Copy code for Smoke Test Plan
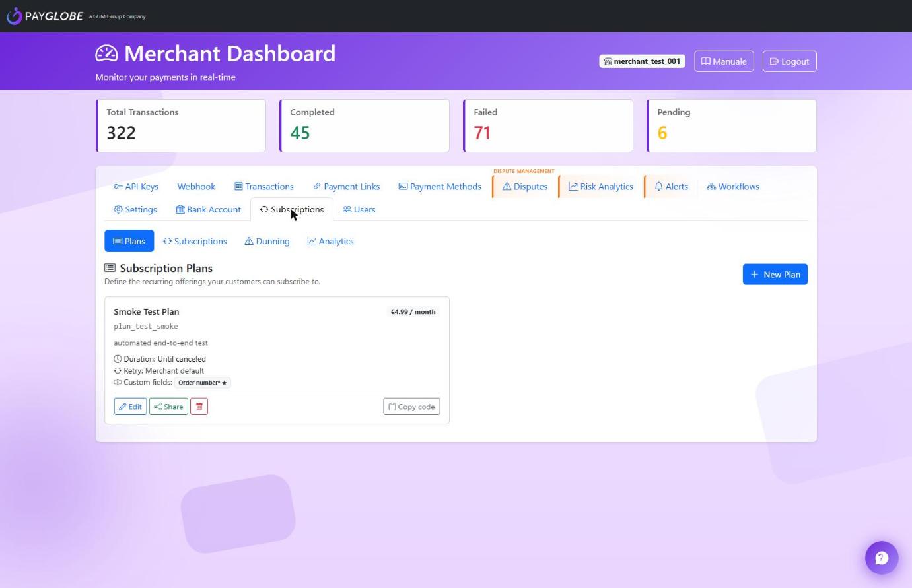The width and height of the screenshot is (912, 588). pyautogui.click(x=411, y=407)
